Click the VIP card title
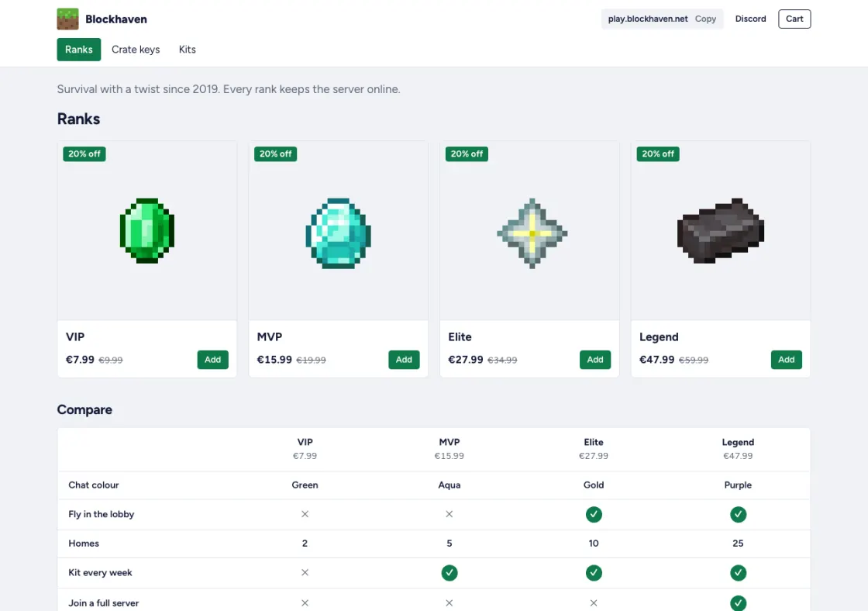868x611 pixels. 75,337
